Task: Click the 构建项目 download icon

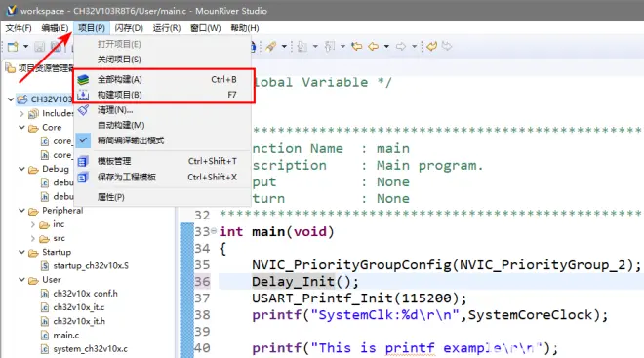Action: point(83,95)
